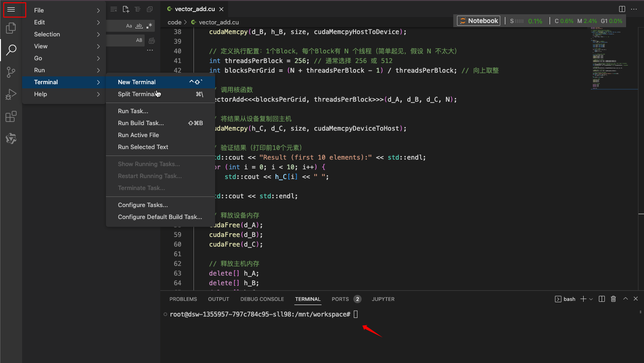Click the 'cudaFree(d_B);' code line

236,235
